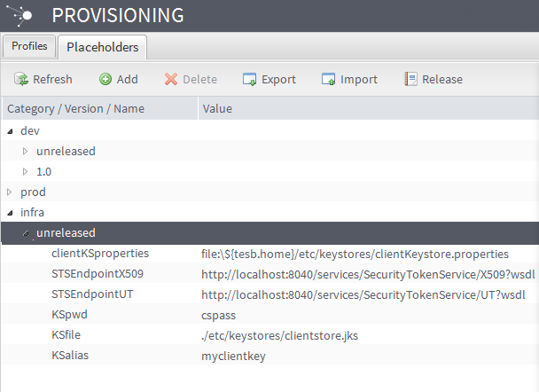Click the Release icon

410,80
